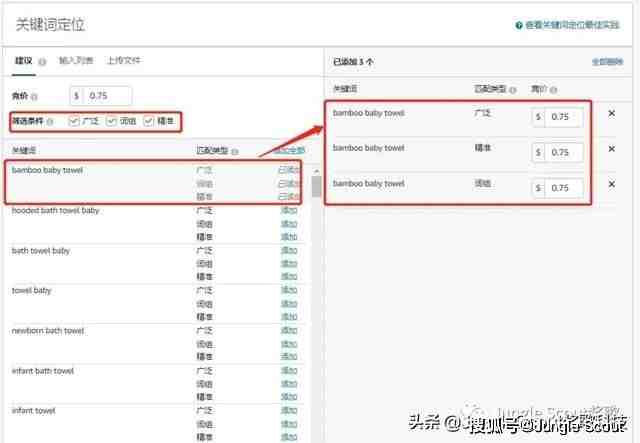
Task: Click the info icon beside 筛选条件
Action: tap(50, 122)
